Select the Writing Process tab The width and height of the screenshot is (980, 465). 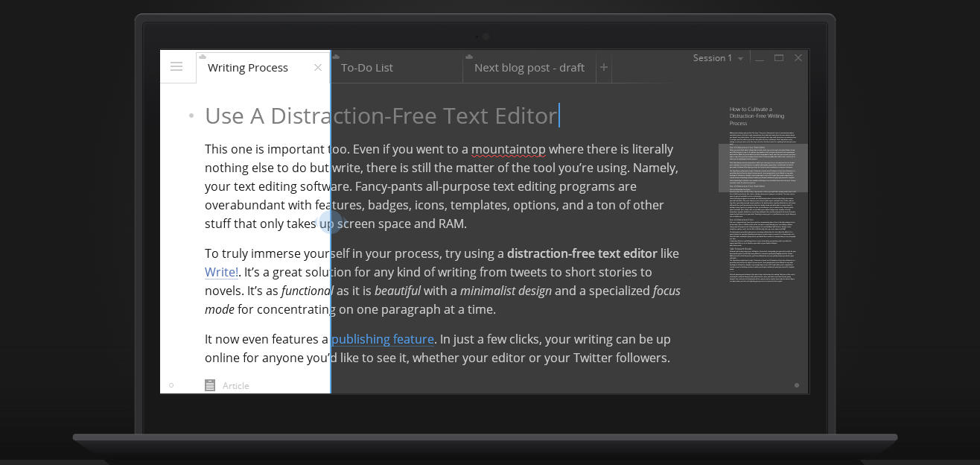(x=247, y=68)
